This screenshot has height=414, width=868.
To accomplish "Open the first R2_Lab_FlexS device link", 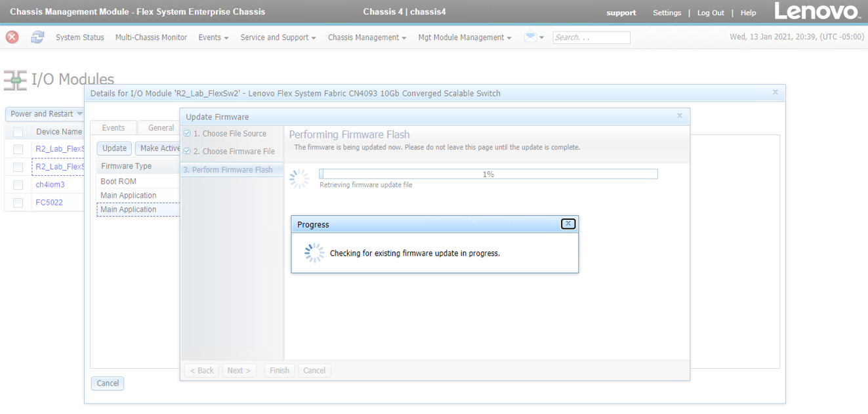I will (x=60, y=149).
